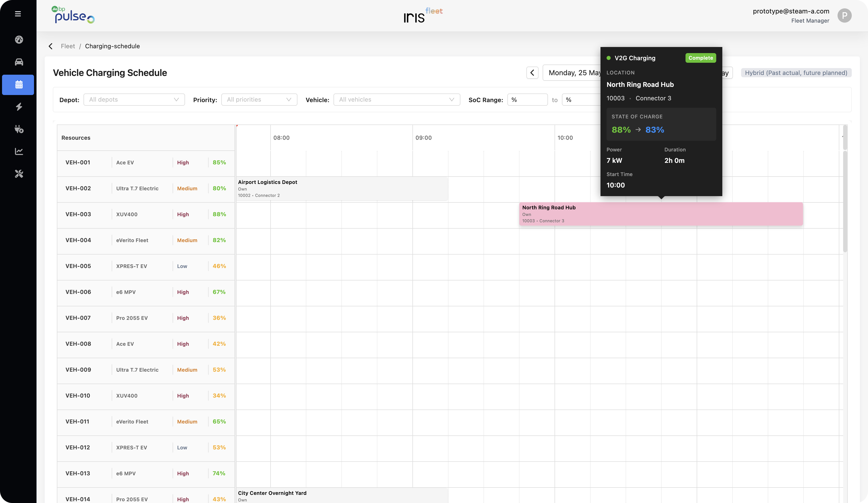
Task: Open the dashboard gauge icon in sidebar
Action: pyautogui.click(x=19, y=40)
